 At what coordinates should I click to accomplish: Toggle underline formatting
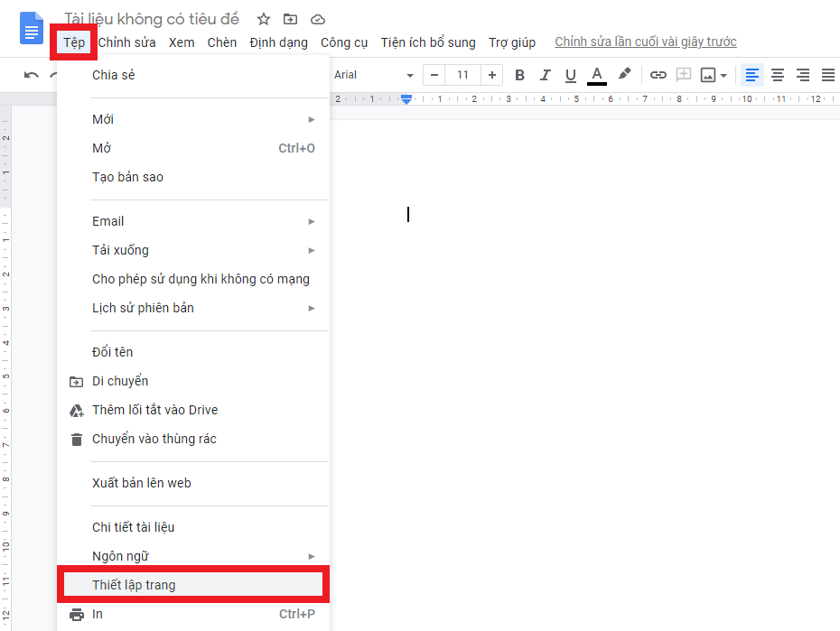point(571,76)
